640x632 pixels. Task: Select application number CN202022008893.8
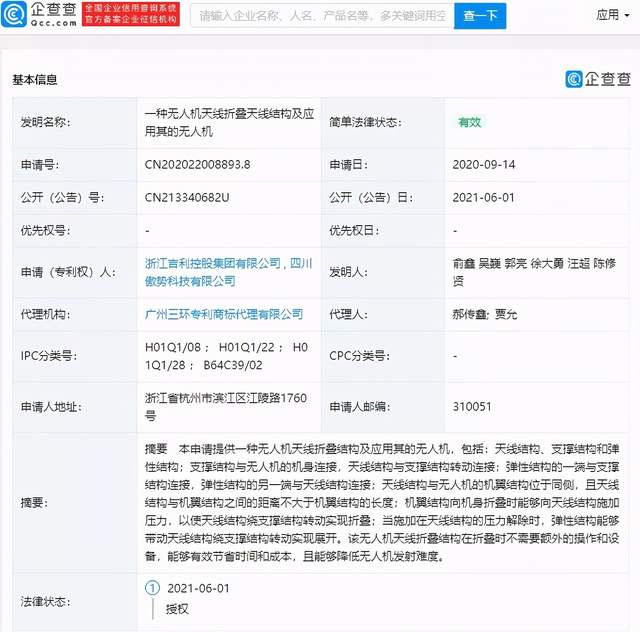[x=198, y=165]
